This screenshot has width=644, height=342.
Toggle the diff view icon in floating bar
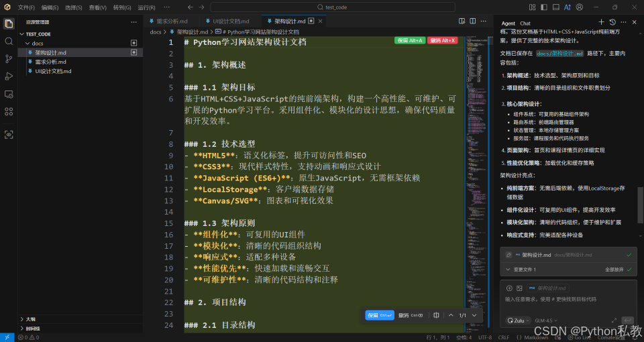[x=436, y=315]
